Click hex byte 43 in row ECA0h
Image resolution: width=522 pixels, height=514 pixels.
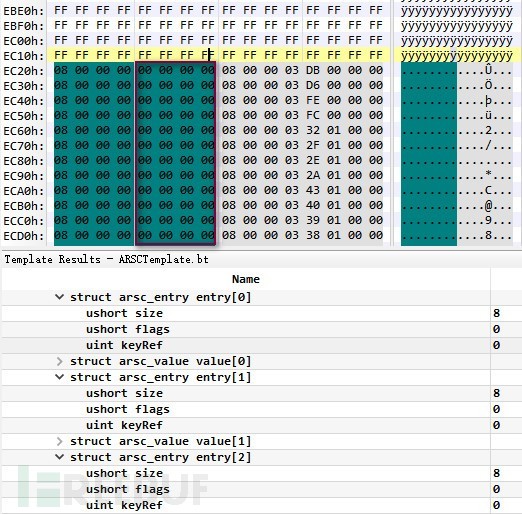(313, 190)
